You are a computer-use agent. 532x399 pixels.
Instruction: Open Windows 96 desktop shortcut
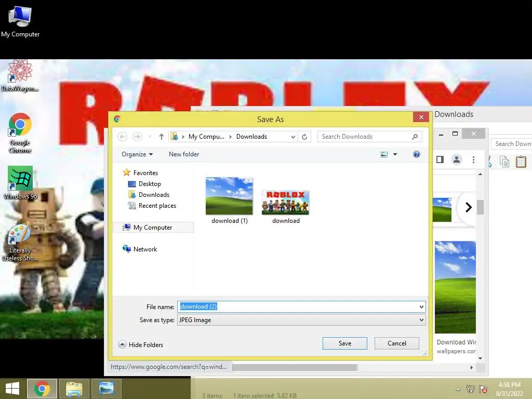20,182
